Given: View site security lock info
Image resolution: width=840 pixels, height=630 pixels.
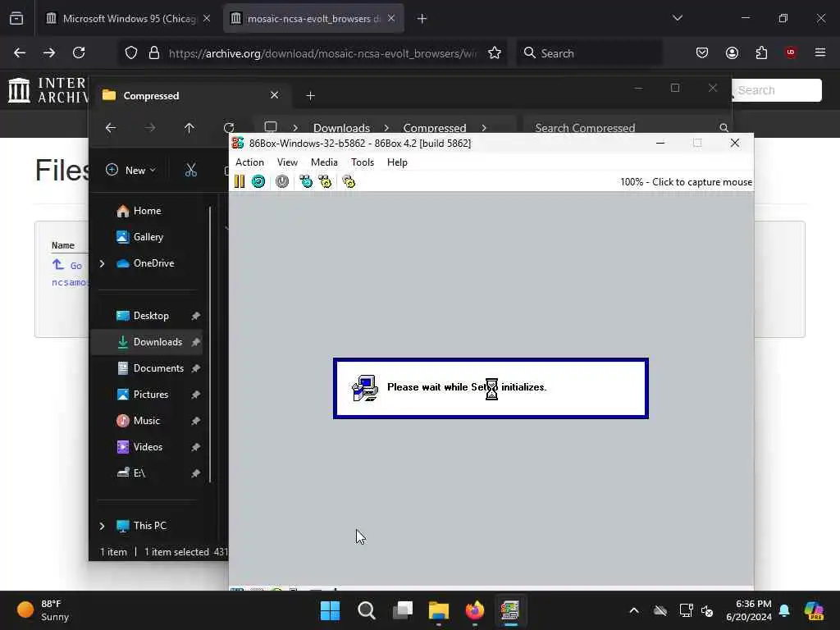Looking at the screenshot, I should [x=154, y=52].
